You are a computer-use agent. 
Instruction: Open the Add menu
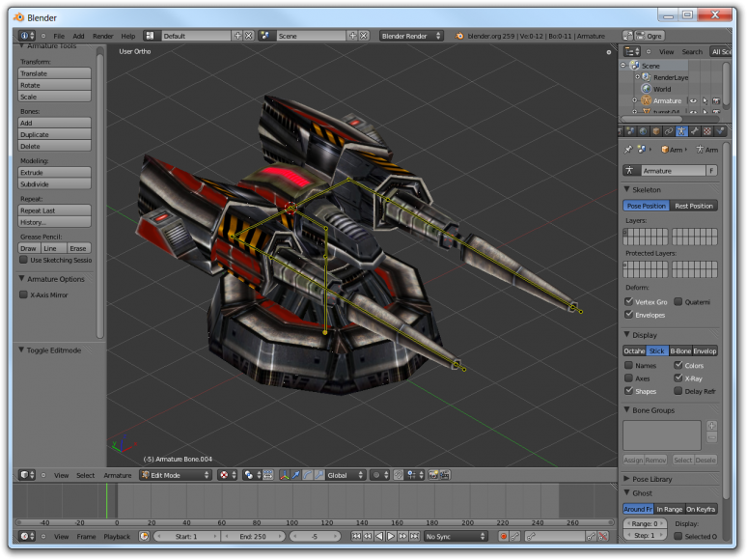point(78,36)
